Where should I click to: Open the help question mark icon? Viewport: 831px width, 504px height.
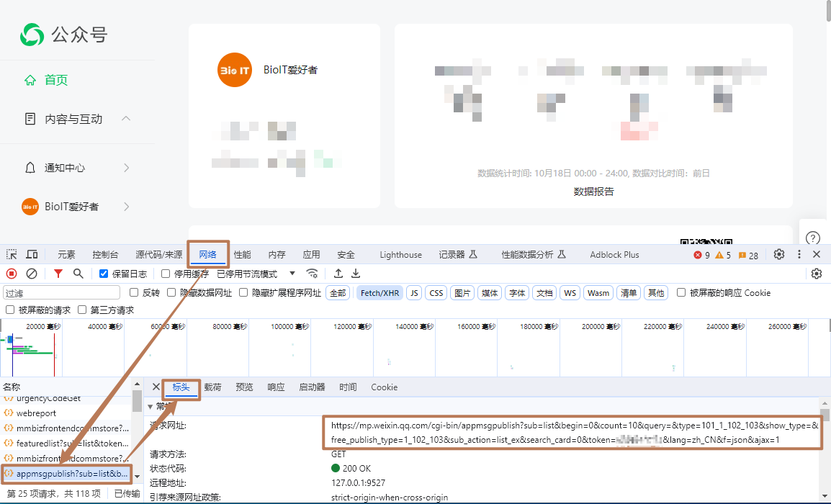point(812,238)
